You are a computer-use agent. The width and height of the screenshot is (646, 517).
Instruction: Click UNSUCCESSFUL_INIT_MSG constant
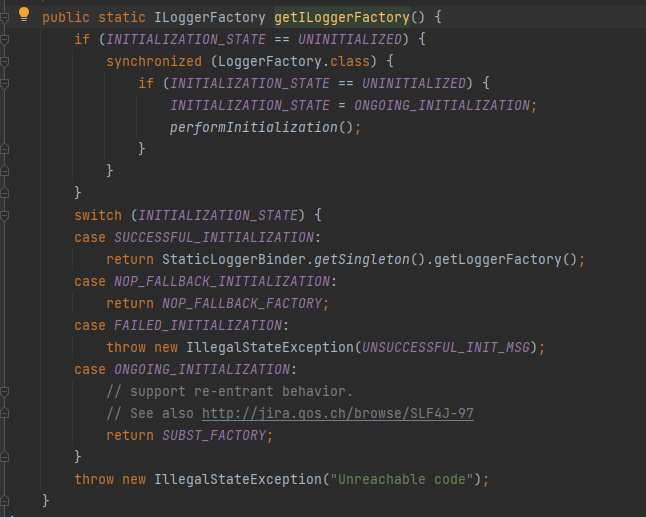[446, 347]
